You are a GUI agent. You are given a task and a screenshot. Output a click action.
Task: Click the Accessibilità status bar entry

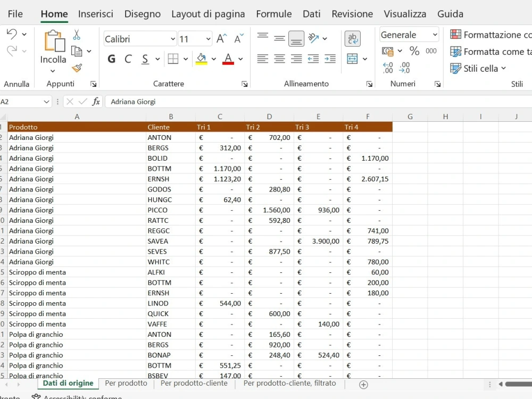77,397
